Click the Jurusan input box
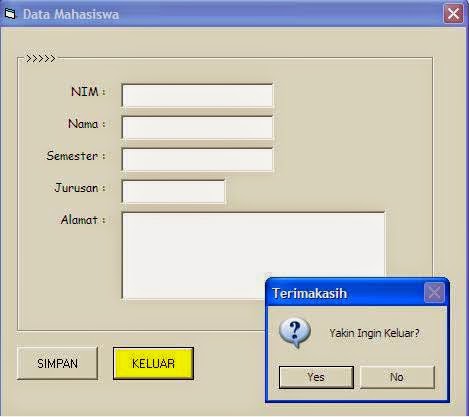Image resolution: width=469 pixels, height=417 pixels. [173, 192]
